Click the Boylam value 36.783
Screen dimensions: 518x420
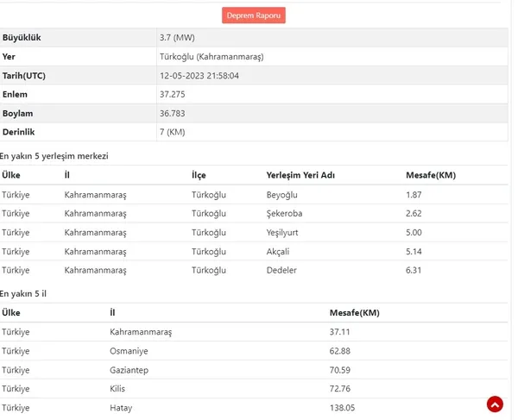(173, 114)
